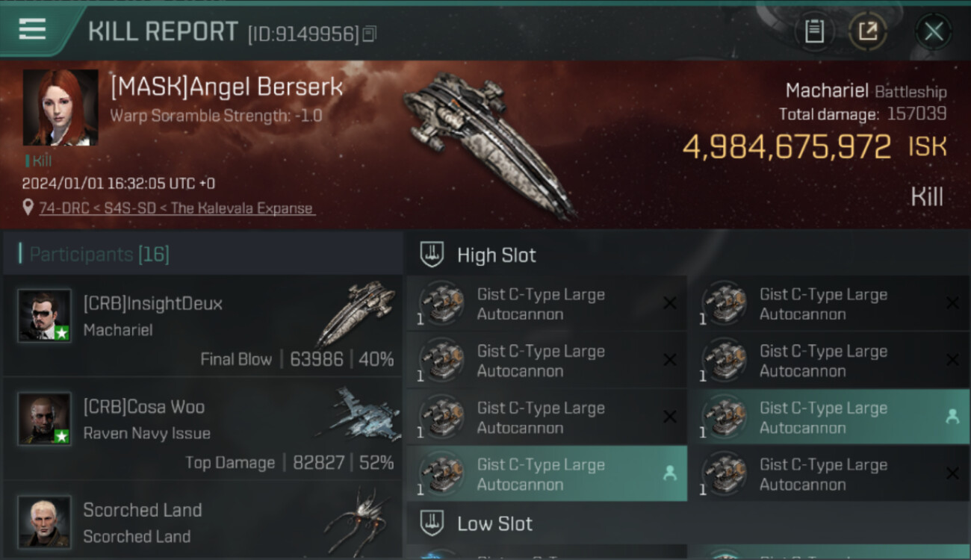Click the highlighted left-column Autocannon with person icon
Viewport: 971px width, 560px height.
pyautogui.click(x=547, y=474)
